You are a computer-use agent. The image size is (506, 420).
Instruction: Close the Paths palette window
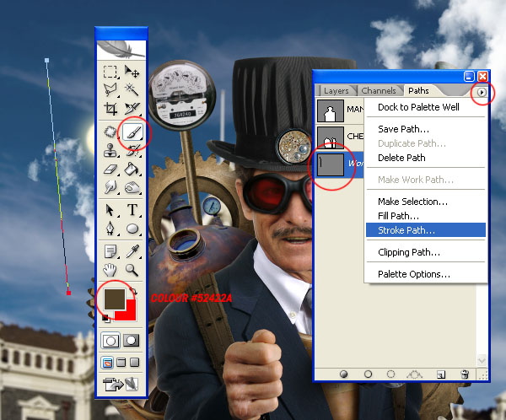pyautogui.click(x=482, y=77)
